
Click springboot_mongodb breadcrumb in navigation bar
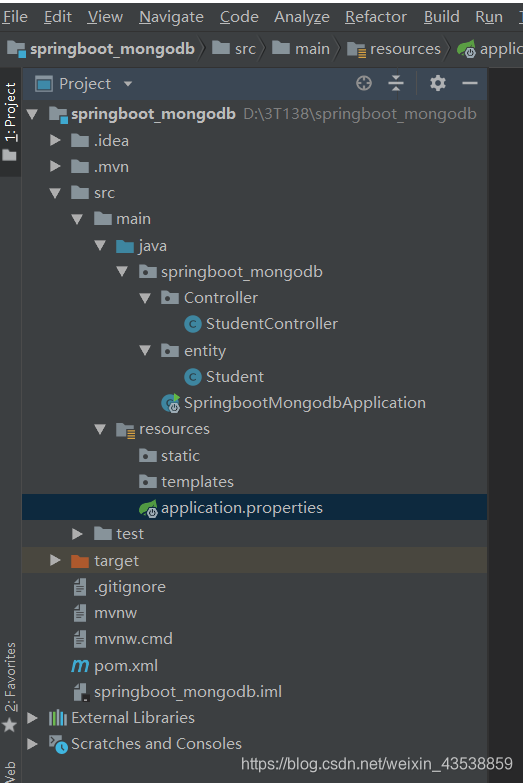pyautogui.click(x=100, y=49)
